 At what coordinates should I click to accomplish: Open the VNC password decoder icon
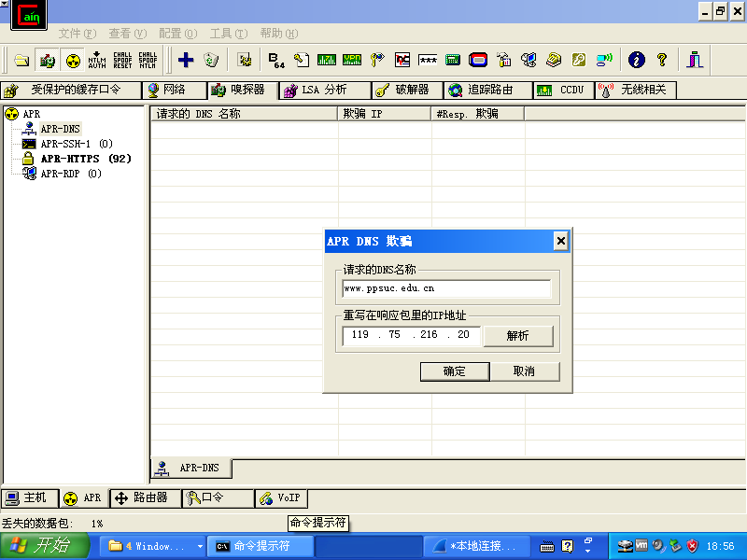[402, 60]
